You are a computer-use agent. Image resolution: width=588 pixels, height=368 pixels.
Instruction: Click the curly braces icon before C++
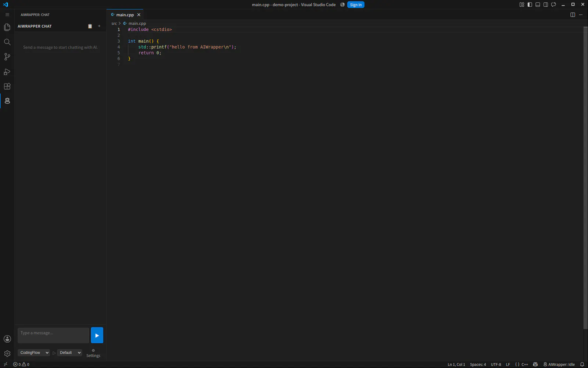517,364
